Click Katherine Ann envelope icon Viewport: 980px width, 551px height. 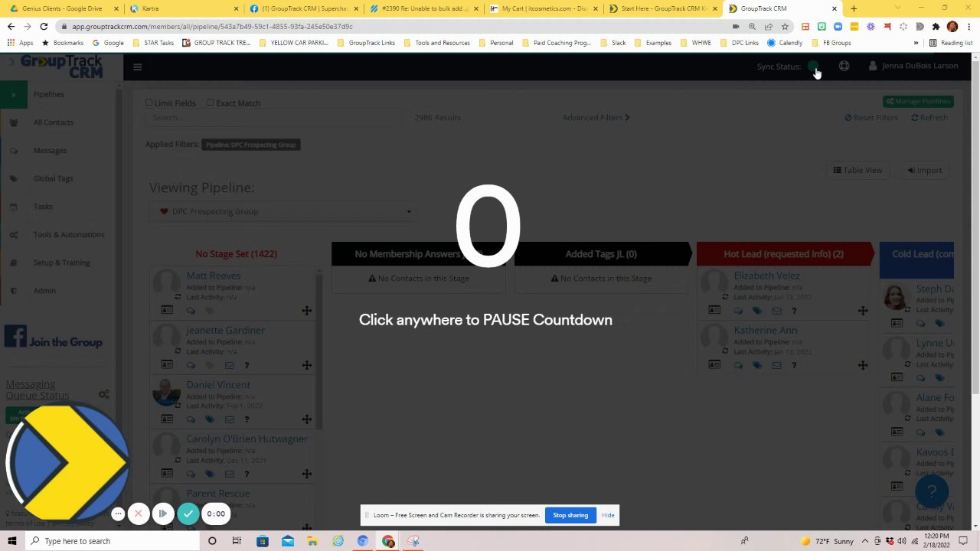tap(776, 365)
